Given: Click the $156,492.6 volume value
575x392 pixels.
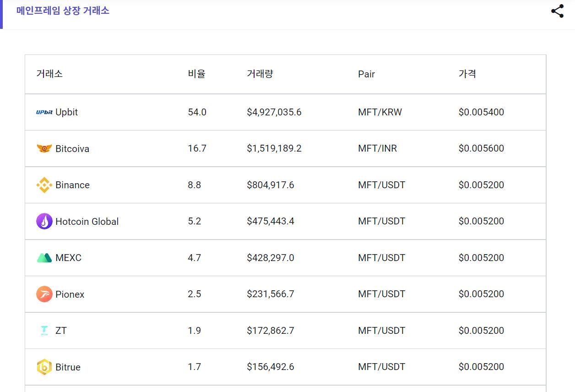Looking at the screenshot, I should point(271,367).
